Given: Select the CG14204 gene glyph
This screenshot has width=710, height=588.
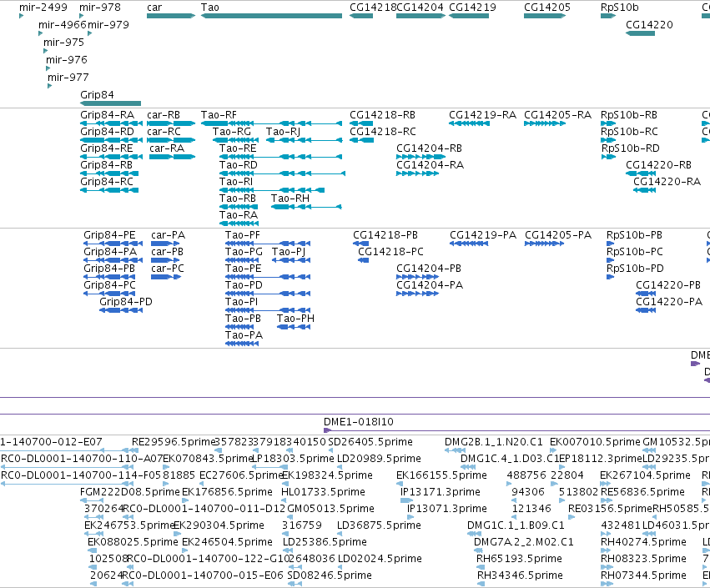Looking at the screenshot, I should 421,16.
